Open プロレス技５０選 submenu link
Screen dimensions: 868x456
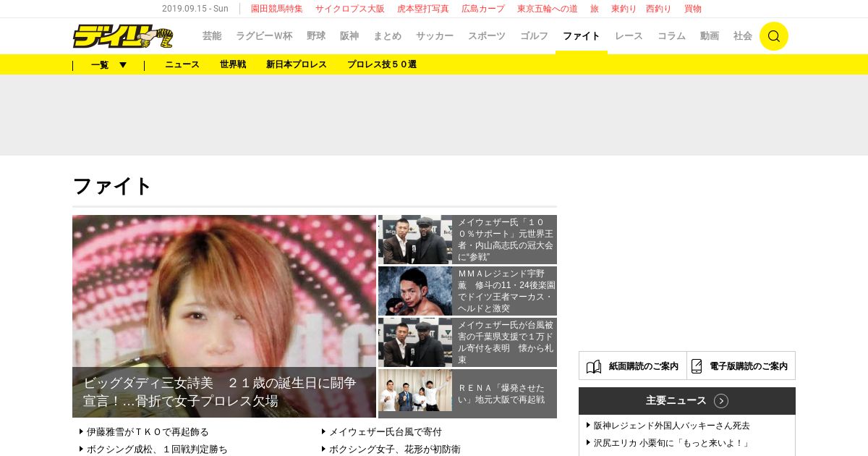point(382,64)
